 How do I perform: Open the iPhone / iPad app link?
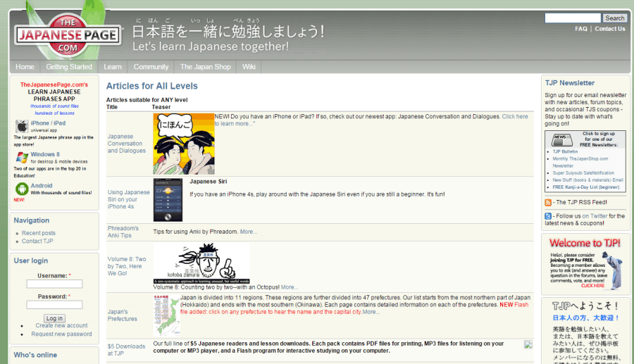48,123
